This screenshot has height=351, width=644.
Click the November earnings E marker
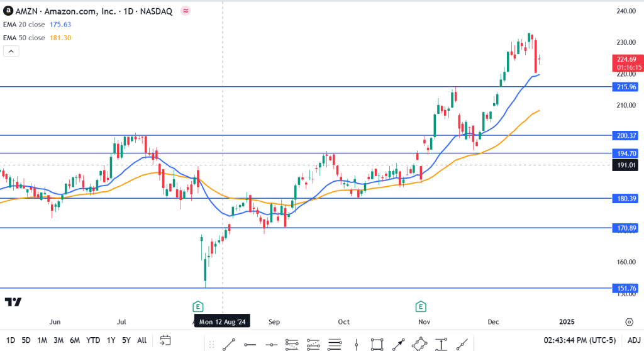[419, 306]
